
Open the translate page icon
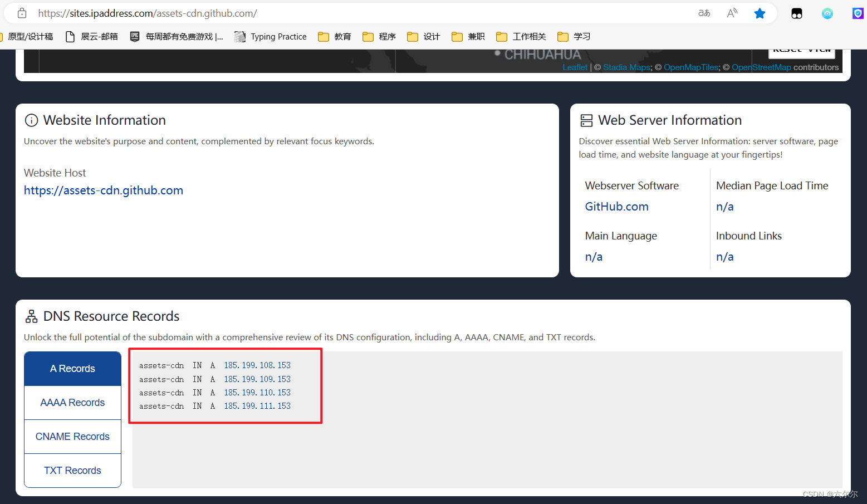(704, 13)
